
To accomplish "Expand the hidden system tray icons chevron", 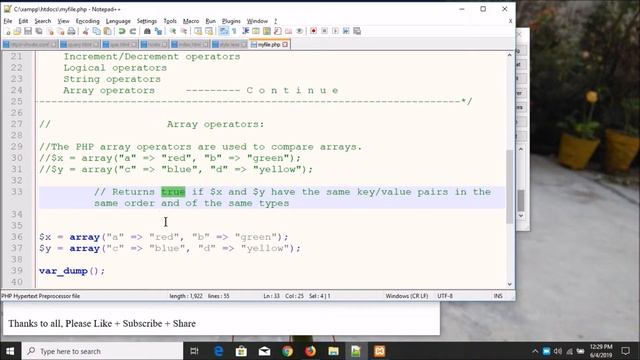I will pyautogui.click(x=535, y=351).
